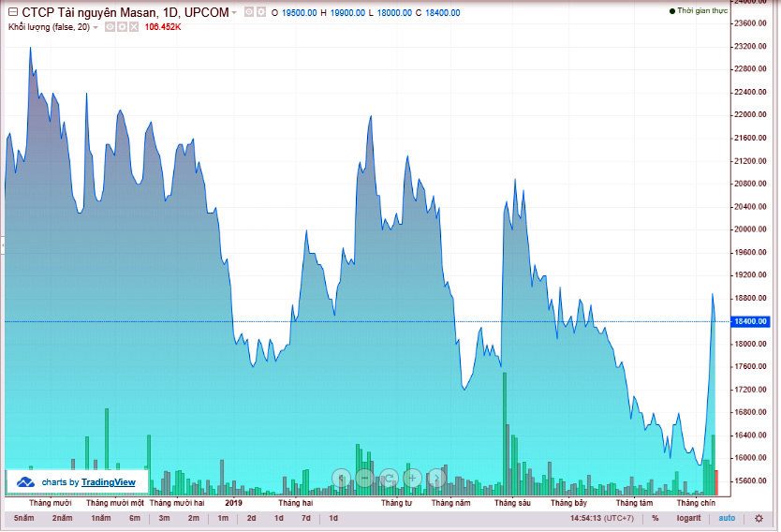
Task: Toggle the logarit scale mode
Action: click(689, 518)
